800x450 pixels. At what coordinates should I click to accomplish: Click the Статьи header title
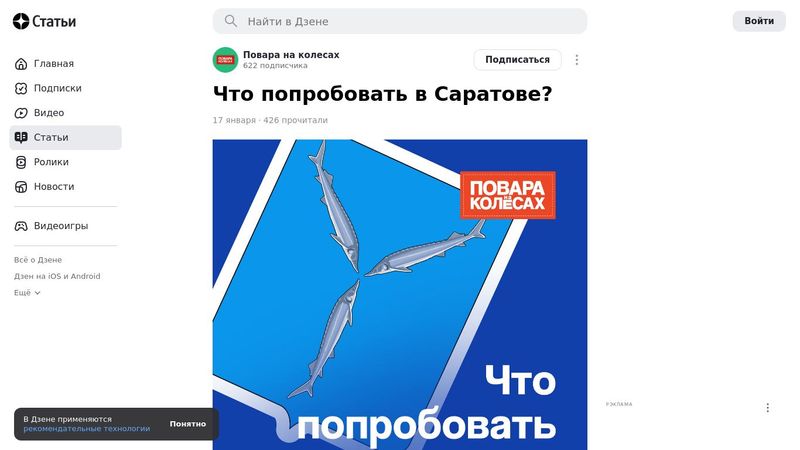click(x=54, y=21)
